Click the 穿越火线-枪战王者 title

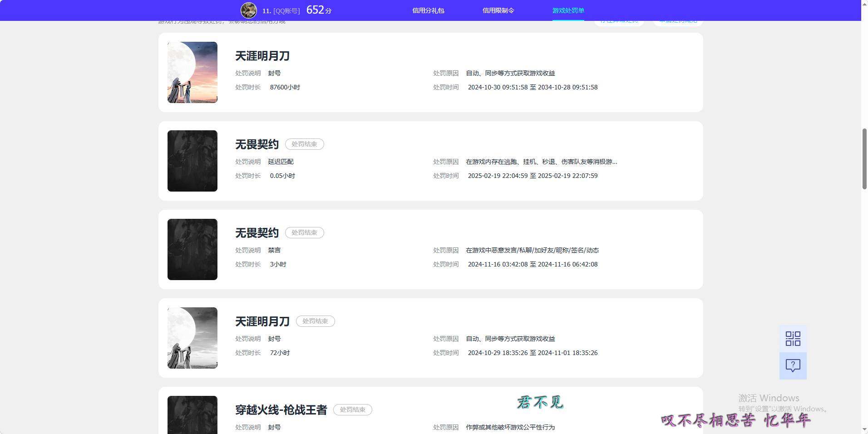pos(281,410)
